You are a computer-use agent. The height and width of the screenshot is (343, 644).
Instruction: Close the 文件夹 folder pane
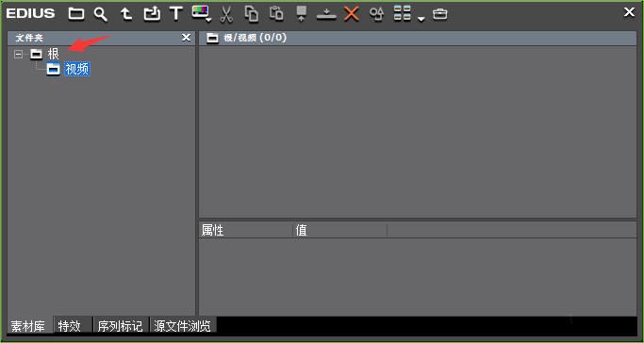click(x=186, y=38)
